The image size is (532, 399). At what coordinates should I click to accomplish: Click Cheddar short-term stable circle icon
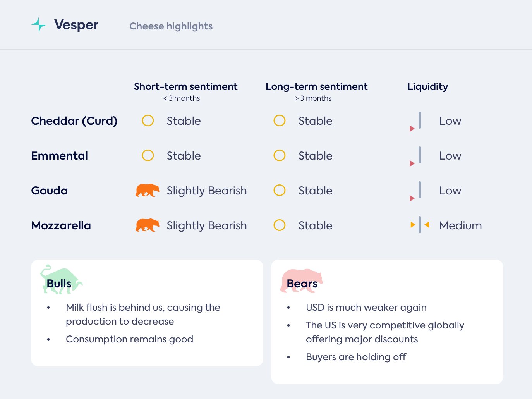(x=148, y=120)
